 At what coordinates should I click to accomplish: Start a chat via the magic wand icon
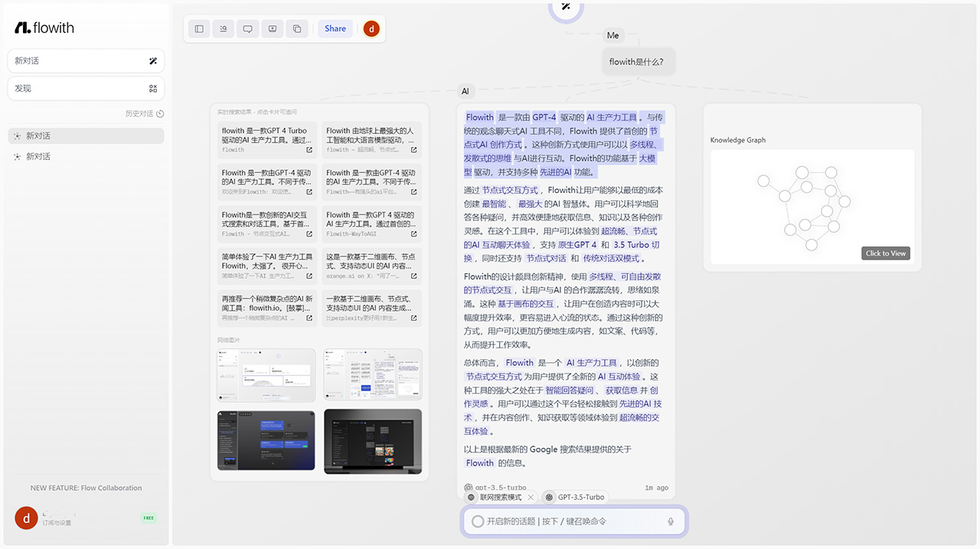[x=152, y=60]
